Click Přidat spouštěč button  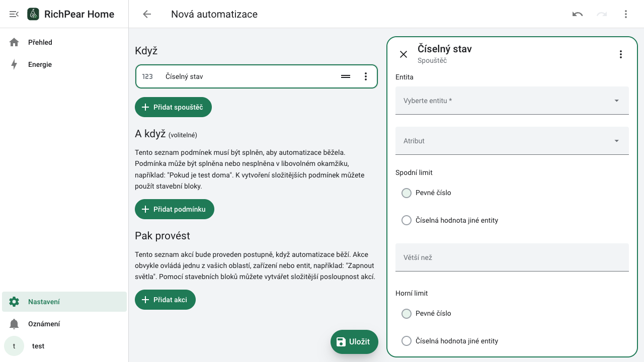coord(173,107)
